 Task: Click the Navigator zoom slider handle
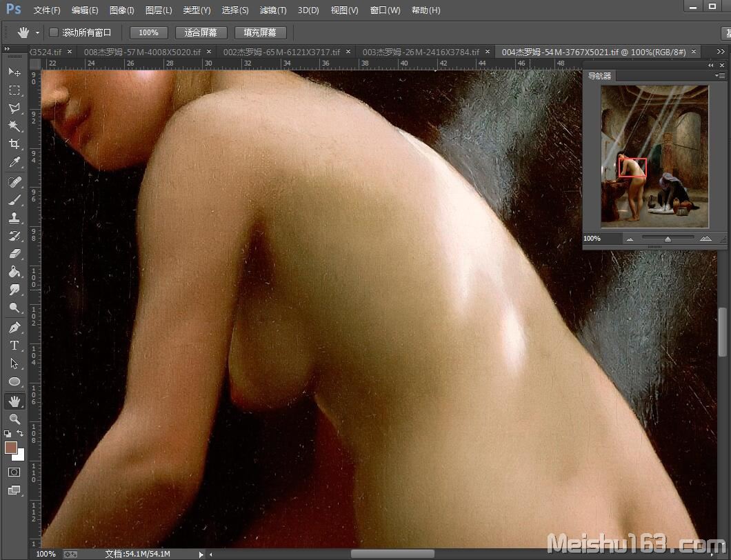click(668, 239)
